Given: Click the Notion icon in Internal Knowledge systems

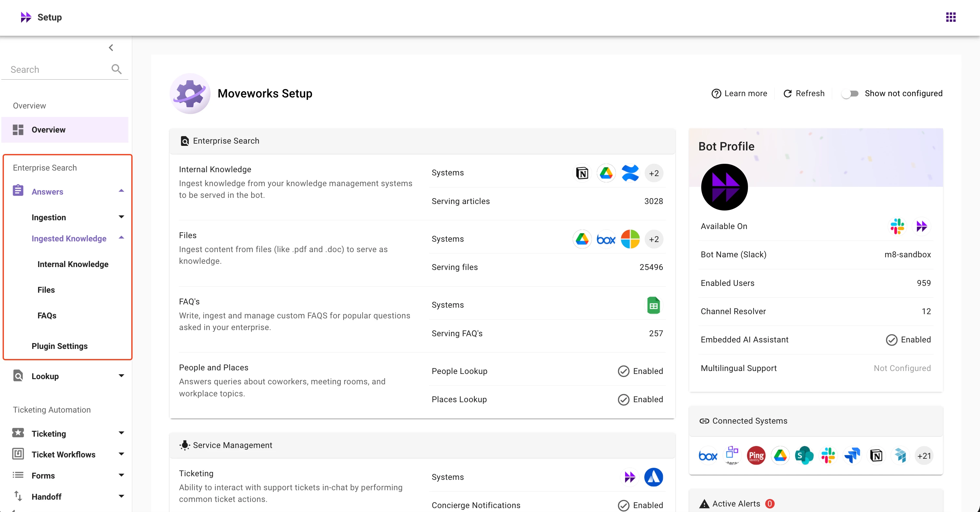Looking at the screenshot, I should [x=582, y=173].
